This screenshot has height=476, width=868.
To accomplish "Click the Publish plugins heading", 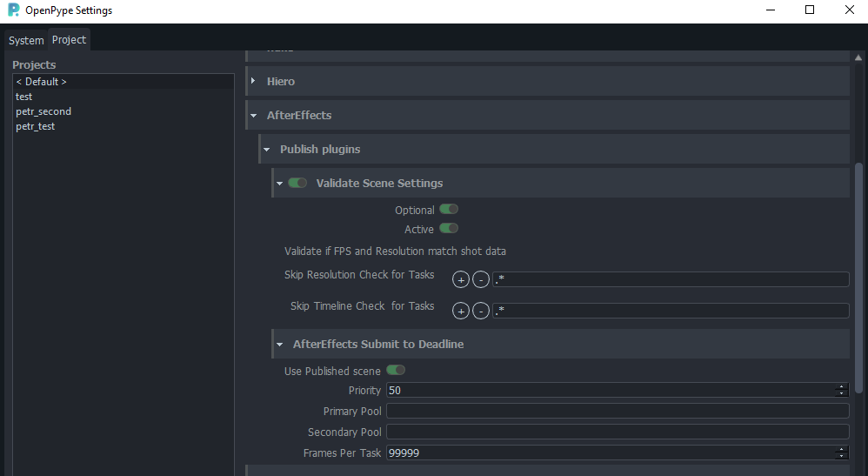I will [320, 149].
